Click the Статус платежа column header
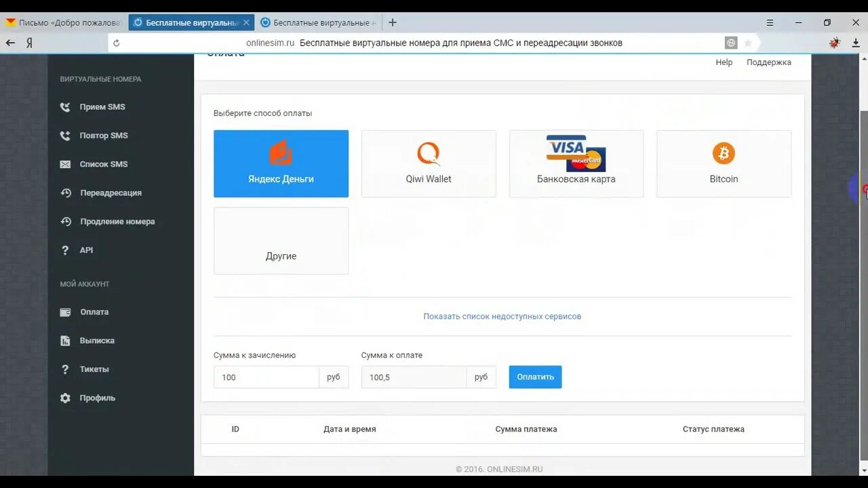The width and height of the screenshot is (868, 488). click(x=713, y=429)
